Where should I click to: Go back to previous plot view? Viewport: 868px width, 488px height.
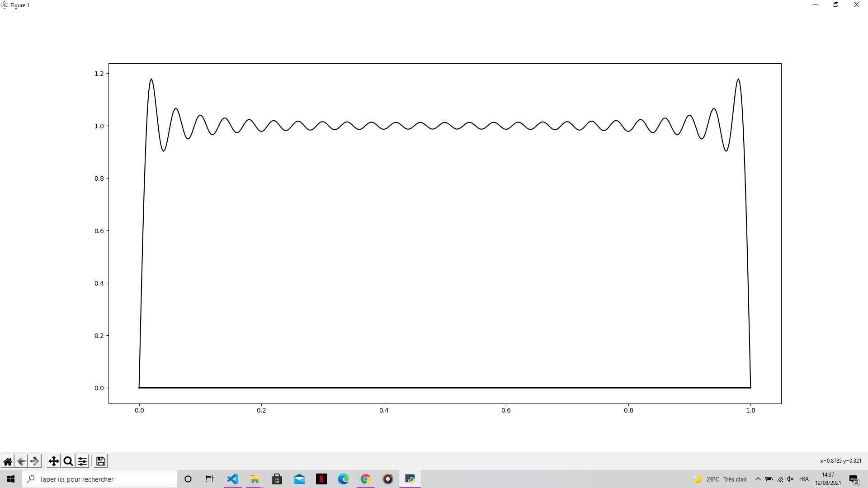[21, 461]
